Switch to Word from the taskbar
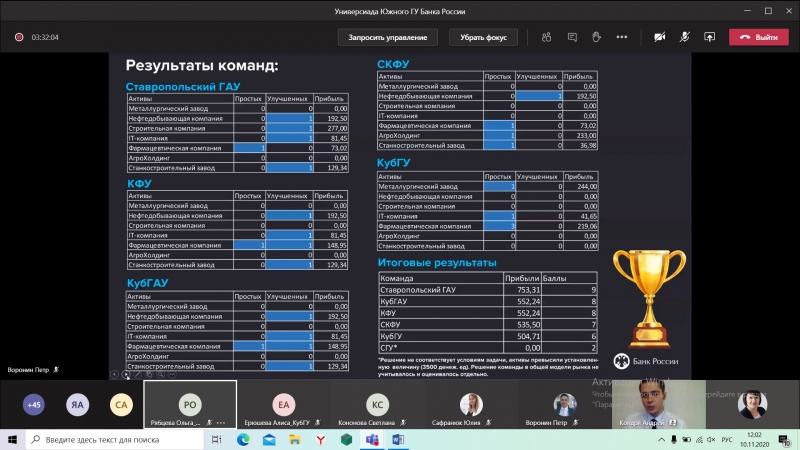This screenshot has width=800, height=450. coord(398,439)
